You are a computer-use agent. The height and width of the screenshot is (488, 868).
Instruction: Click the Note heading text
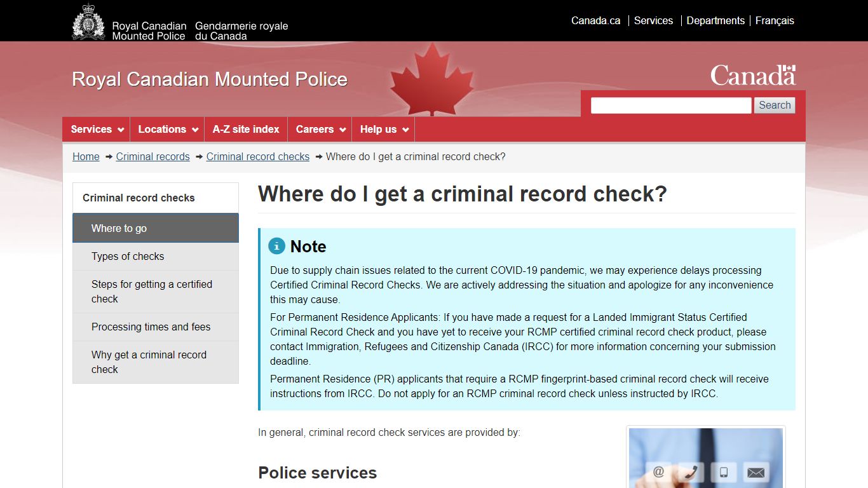308,247
